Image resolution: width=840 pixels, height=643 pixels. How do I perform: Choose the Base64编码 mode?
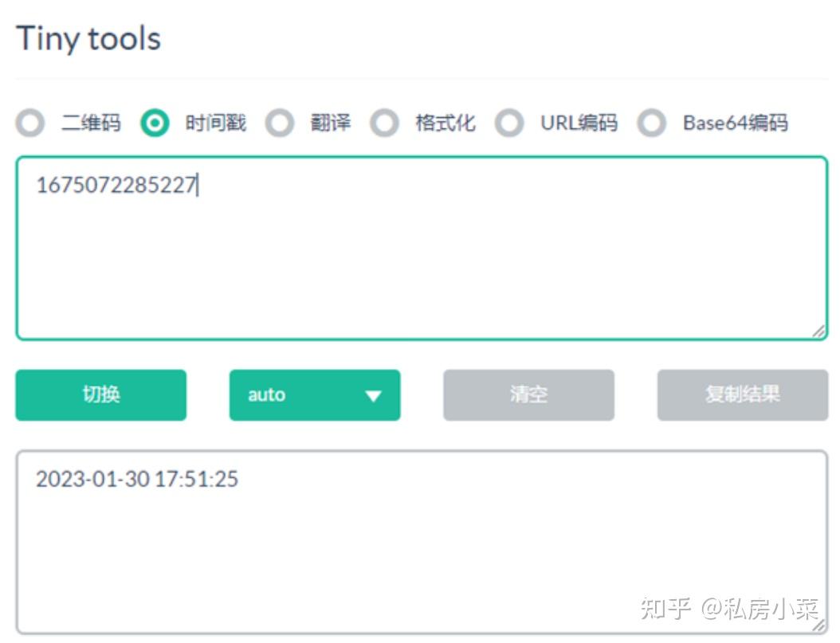coord(652,124)
